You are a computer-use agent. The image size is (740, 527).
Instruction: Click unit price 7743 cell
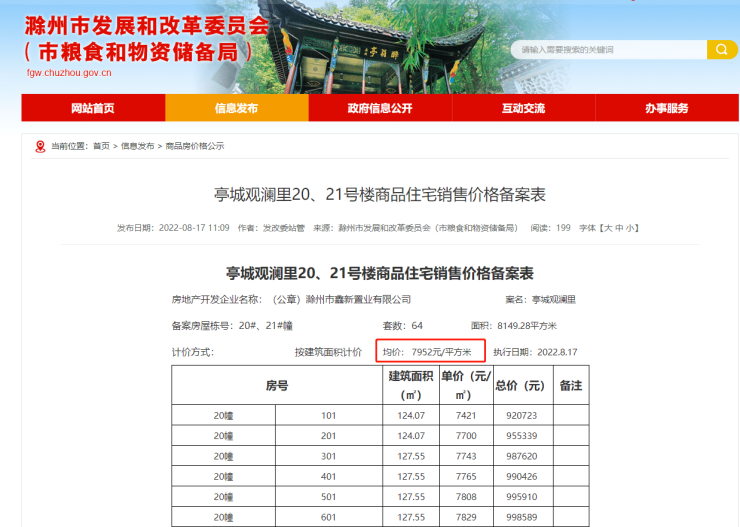pyautogui.click(x=466, y=456)
